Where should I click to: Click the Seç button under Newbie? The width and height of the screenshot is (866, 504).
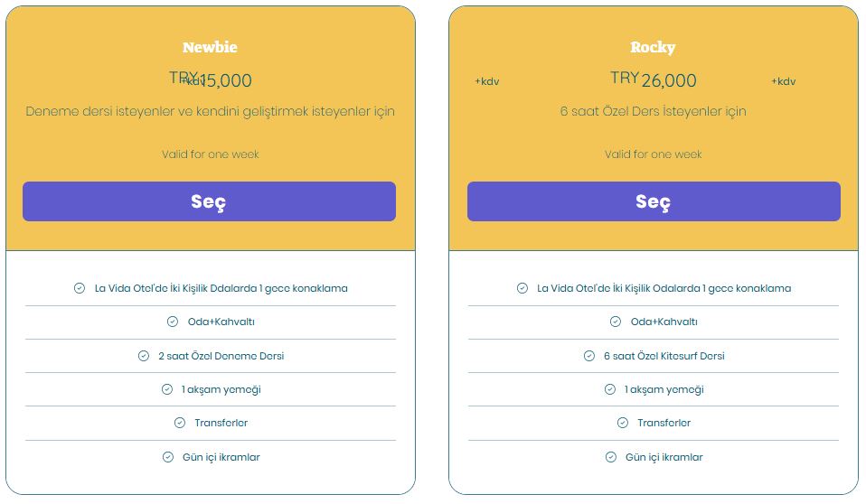pyautogui.click(x=209, y=201)
